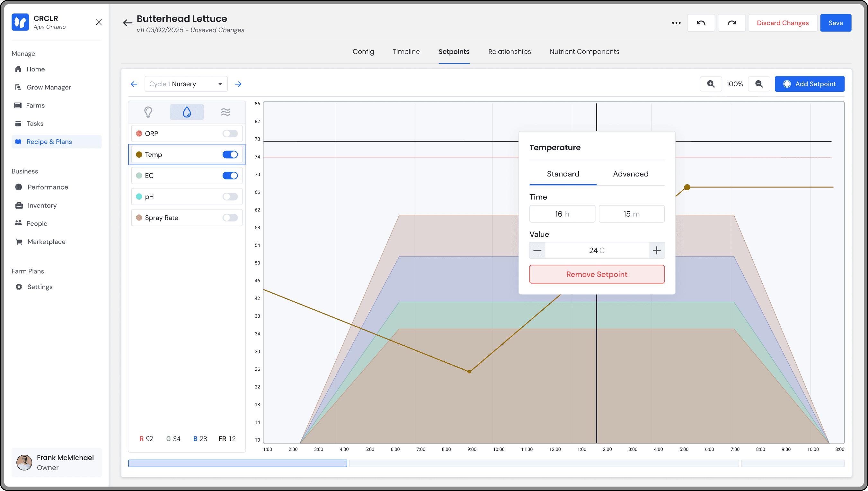The height and width of the screenshot is (491, 868).
Task: Switch to the Timeline tab
Action: tap(406, 52)
